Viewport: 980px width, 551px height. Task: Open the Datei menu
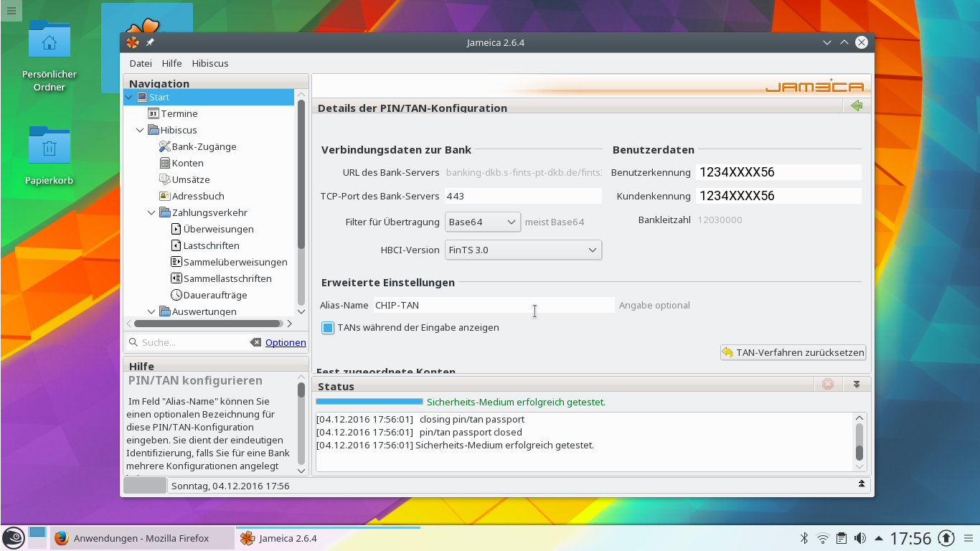[x=141, y=63]
